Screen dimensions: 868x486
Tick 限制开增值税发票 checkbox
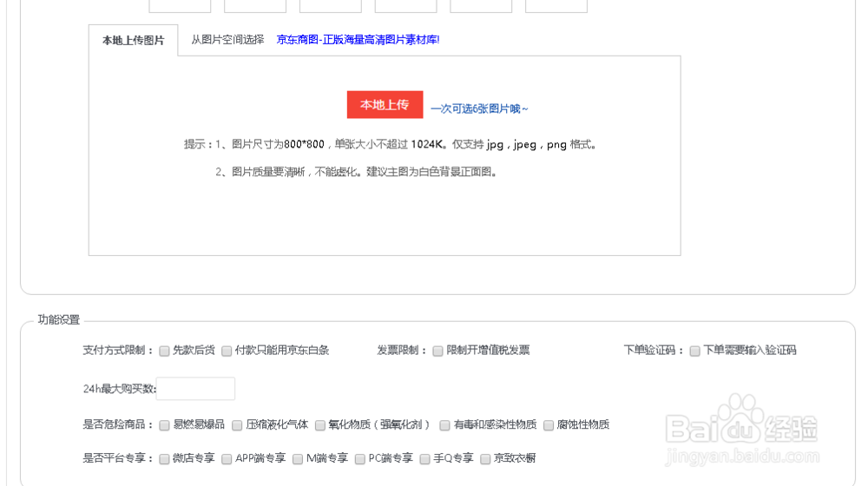[x=437, y=351]
